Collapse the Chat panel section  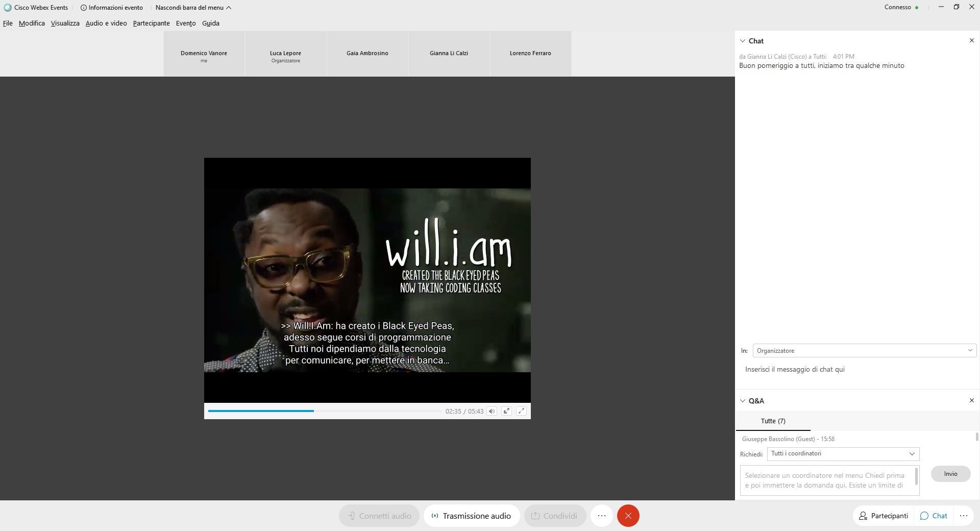pyautogui.click(x=743, y=41)
